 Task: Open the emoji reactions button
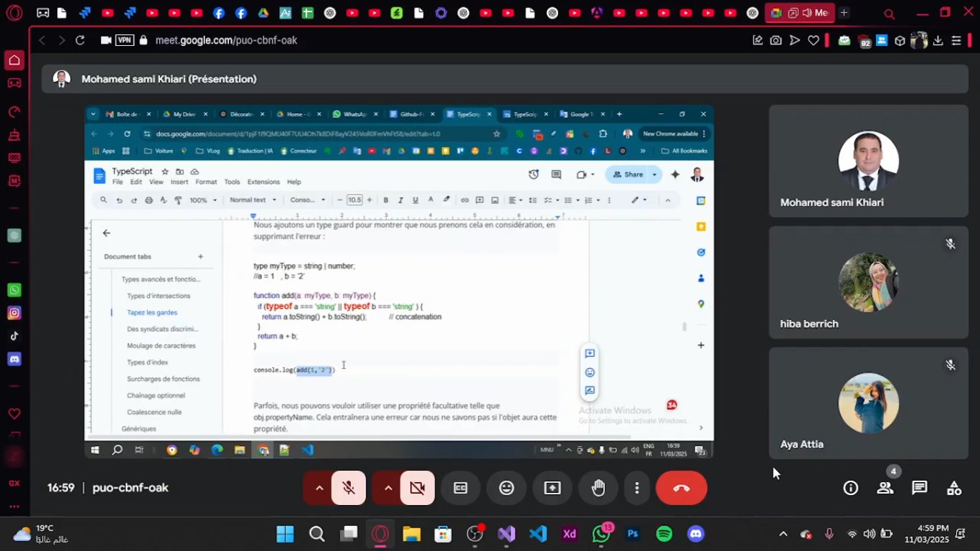tap(507, 488)
